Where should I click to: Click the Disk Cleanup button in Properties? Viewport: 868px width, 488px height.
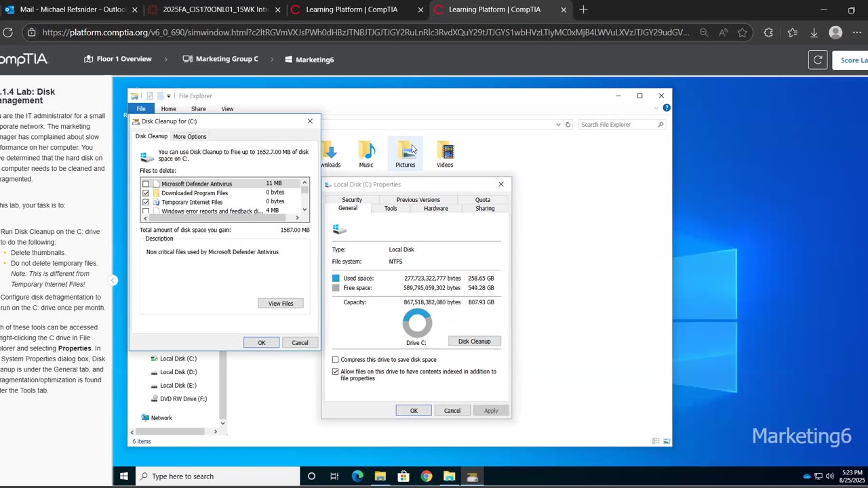(x=475, y=342)
